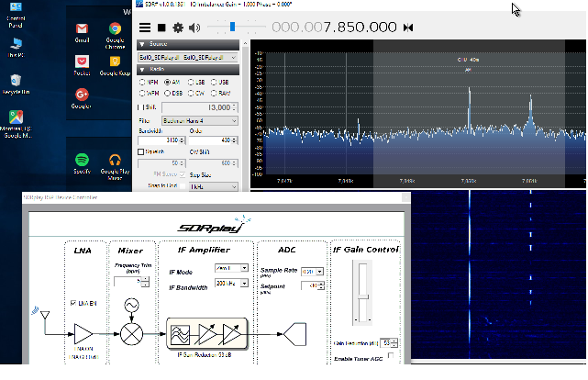Click the 7.850.000 frequency display
Image resolution: width=588 pixels, height=380 pixels.
pyautogui.click(x=334, y=27)
